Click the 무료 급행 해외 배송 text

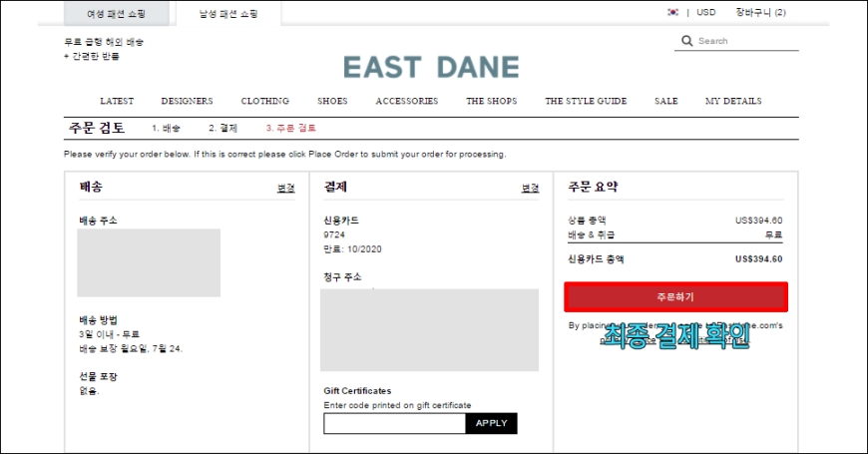point(104,42)
